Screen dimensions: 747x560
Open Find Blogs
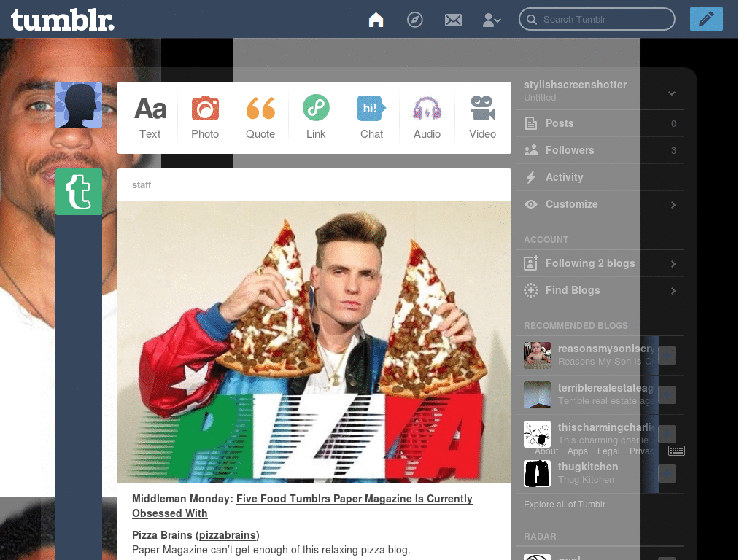click(x=600, y=290)
